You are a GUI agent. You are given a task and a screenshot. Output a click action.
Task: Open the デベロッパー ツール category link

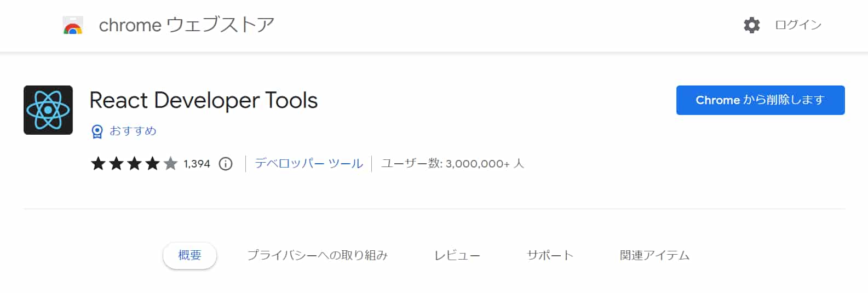(x=309, y=164)
